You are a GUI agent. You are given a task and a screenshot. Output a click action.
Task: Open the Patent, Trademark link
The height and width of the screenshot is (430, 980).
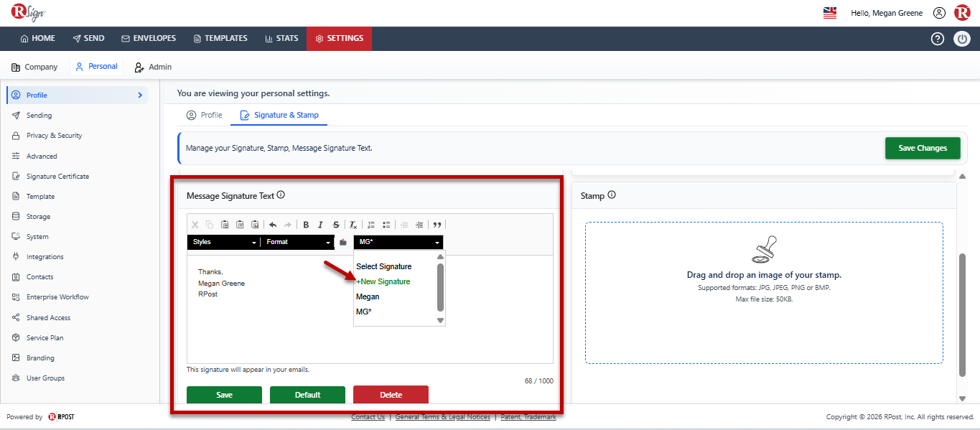tap(528, 417)
